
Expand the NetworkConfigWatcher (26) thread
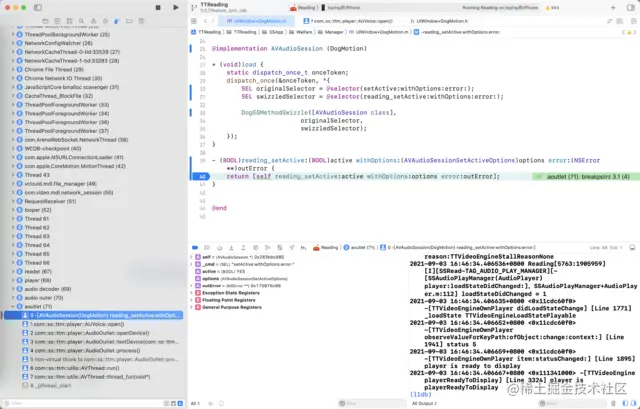[13, 43]
